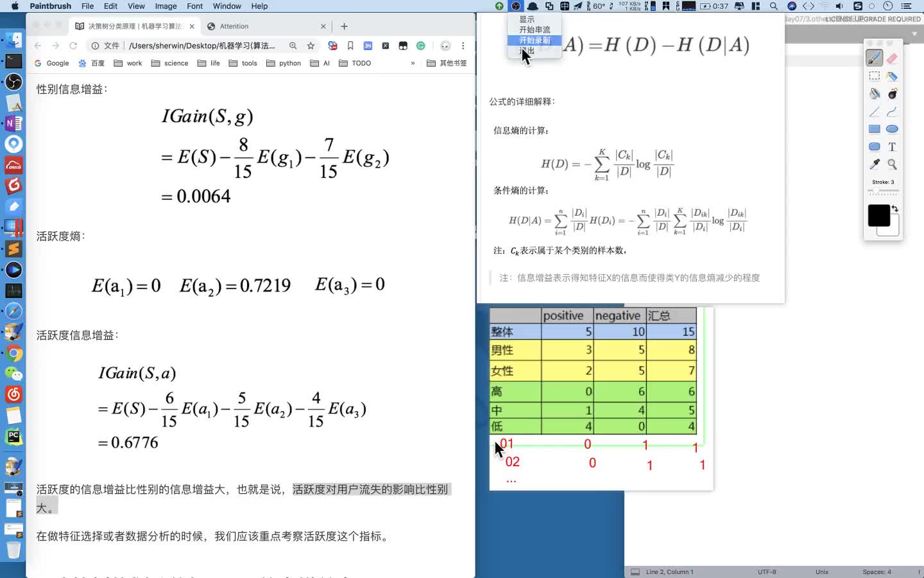Click Spaces: 4 in the status bar
924x578 pixels.
coord(877,572)
